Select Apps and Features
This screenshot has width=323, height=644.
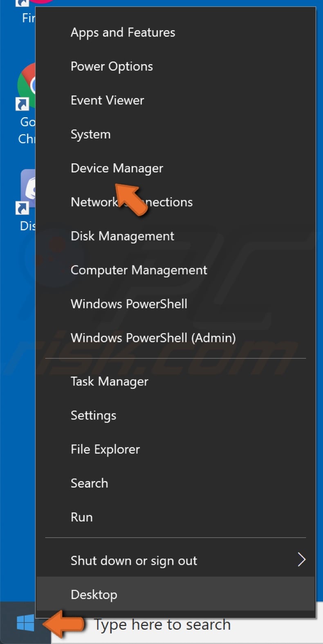coord(123,32)
